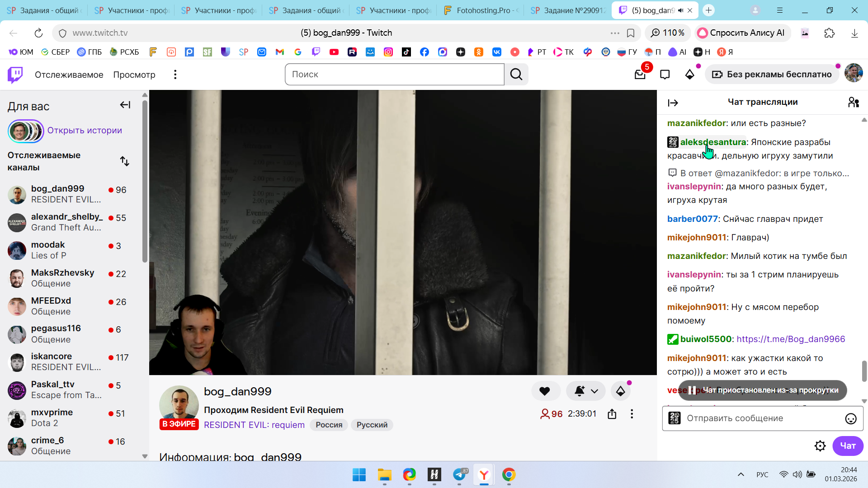Toggle the follow heart button
This screenshot has height=488, width=868.
(545, 391)
